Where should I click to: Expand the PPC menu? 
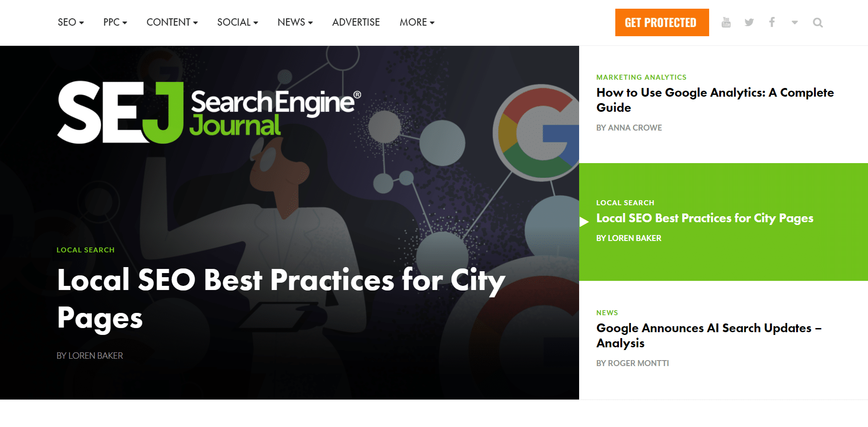click(115, 22)
